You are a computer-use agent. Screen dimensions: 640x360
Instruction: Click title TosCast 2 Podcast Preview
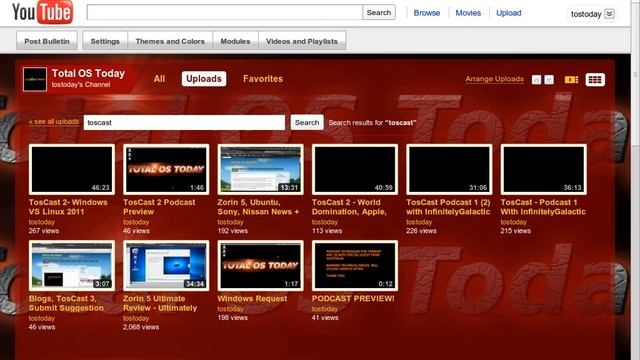(x=159, y=207)
